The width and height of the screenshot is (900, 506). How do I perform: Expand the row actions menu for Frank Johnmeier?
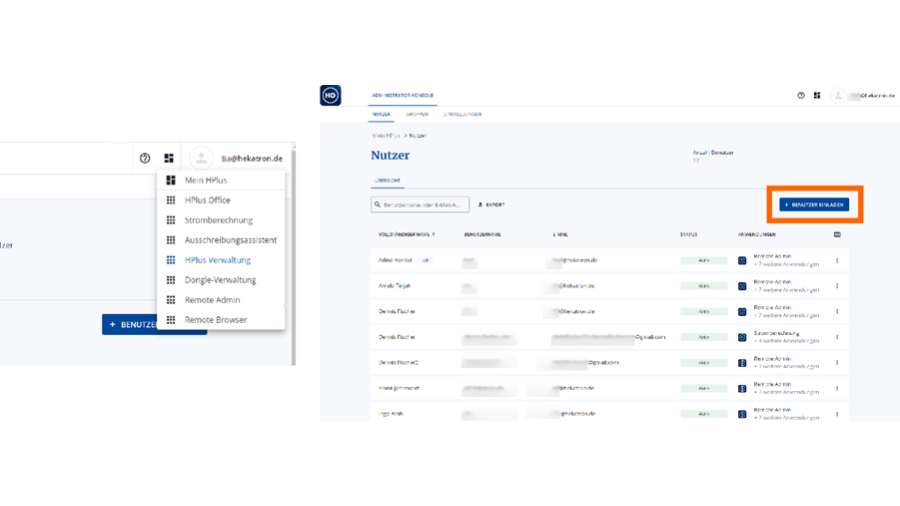coord(837,388)
